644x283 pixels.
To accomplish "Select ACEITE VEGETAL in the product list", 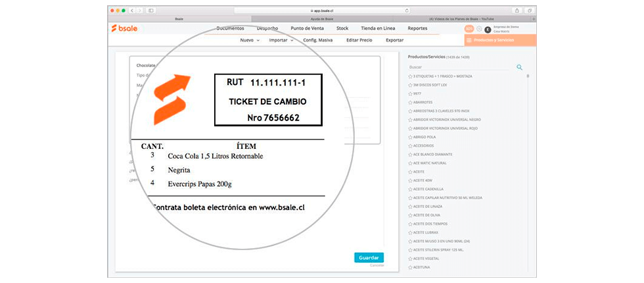I will [x=426, y=259].
